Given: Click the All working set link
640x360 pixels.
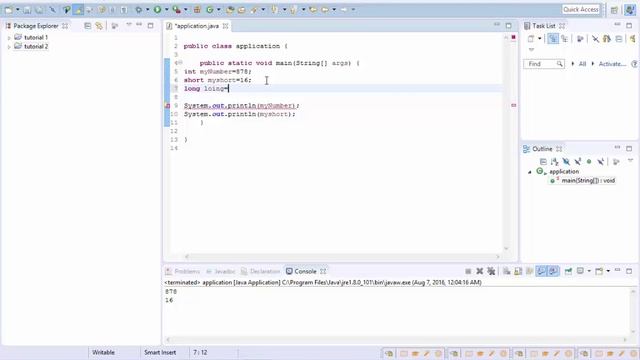Looking at the screenshot, I should 582,64.
